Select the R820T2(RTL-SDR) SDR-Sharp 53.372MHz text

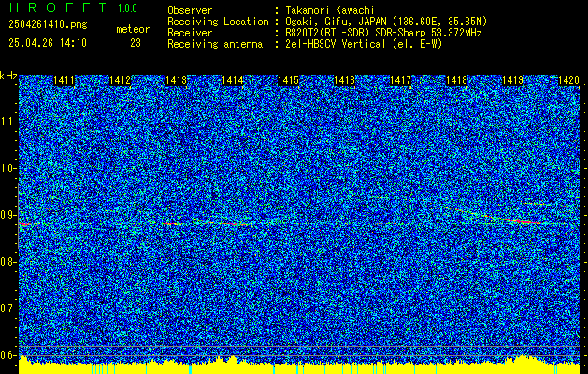(383, 33)
